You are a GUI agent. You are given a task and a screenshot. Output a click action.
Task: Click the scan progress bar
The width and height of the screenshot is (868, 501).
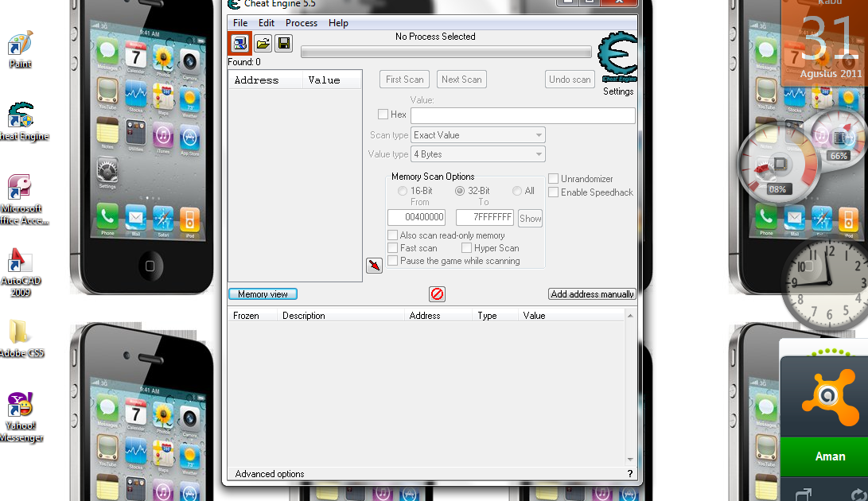click(446, 52)
